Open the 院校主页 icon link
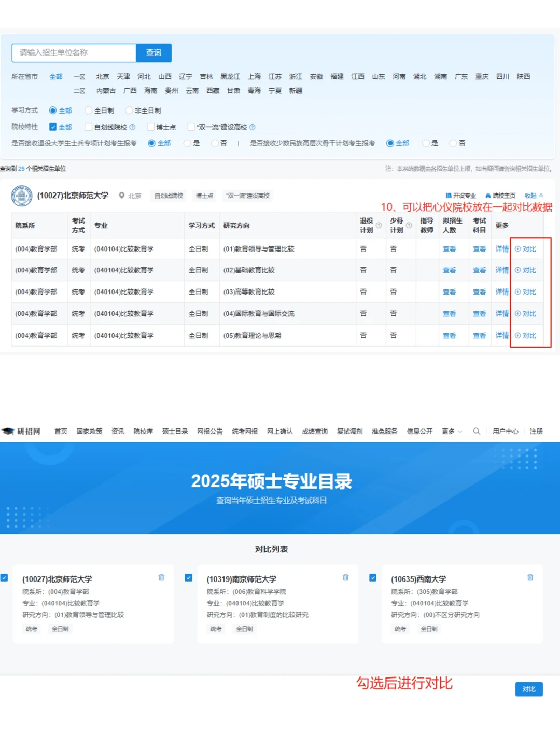The height and width of the screenshot is (747, 560). click(488, 196)
